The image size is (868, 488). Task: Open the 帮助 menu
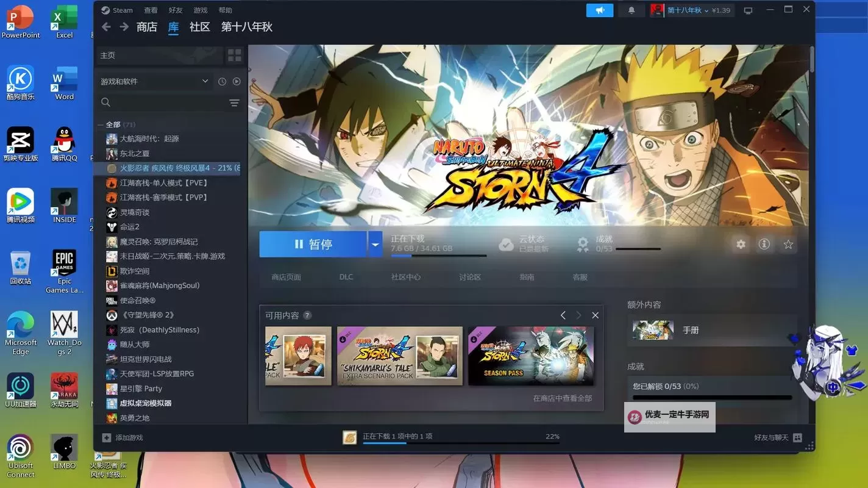226,10
